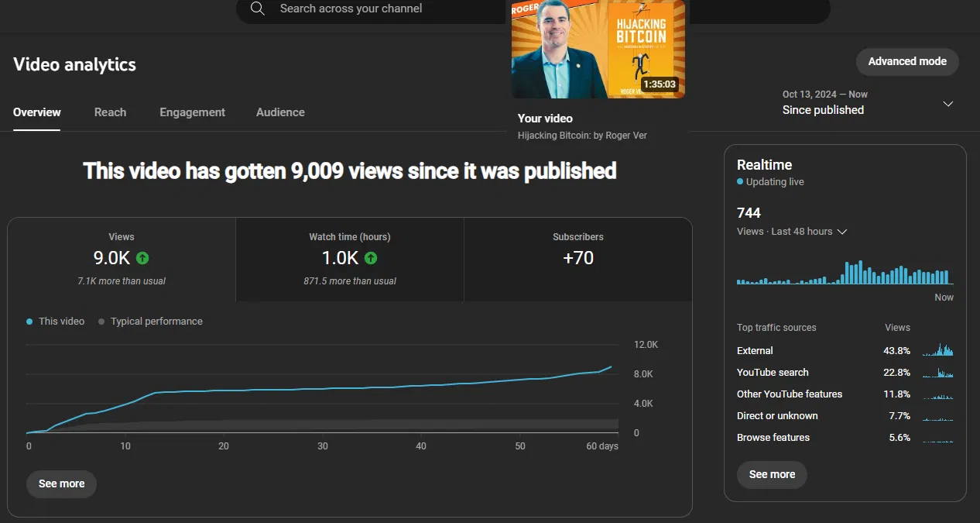Click the 1:35:03 video duration badge
The image size is (980, 523).
pos(659,84)
